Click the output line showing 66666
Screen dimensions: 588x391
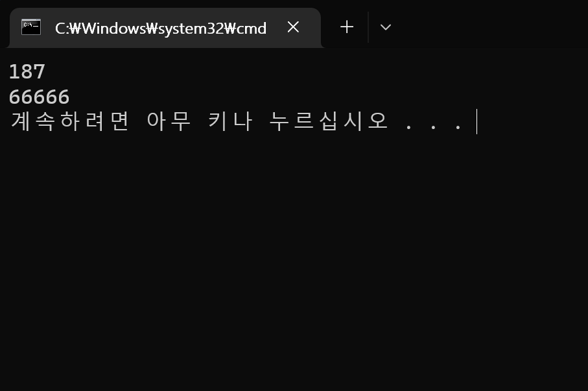[39, 97]
